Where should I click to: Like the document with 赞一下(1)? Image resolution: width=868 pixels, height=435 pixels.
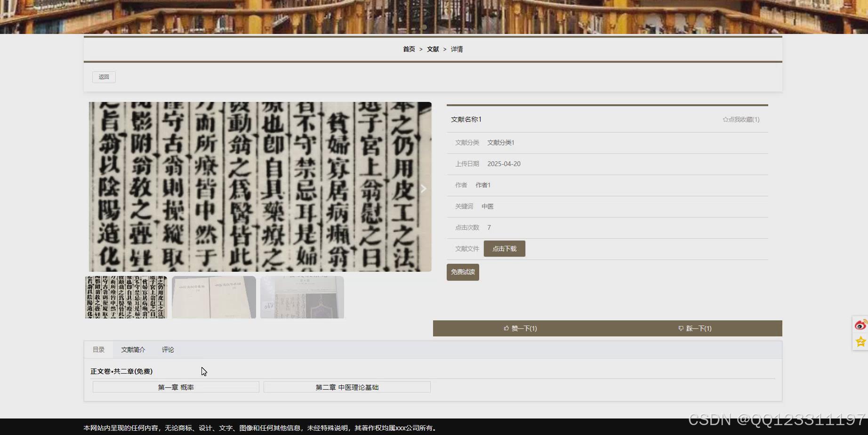(520, 328)
